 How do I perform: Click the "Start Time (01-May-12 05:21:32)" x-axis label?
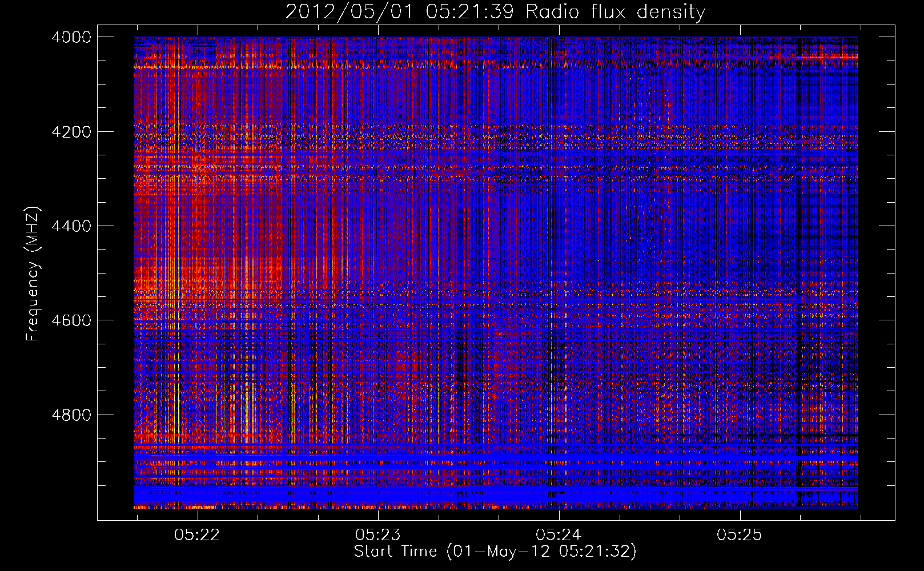tap(495, 552)
